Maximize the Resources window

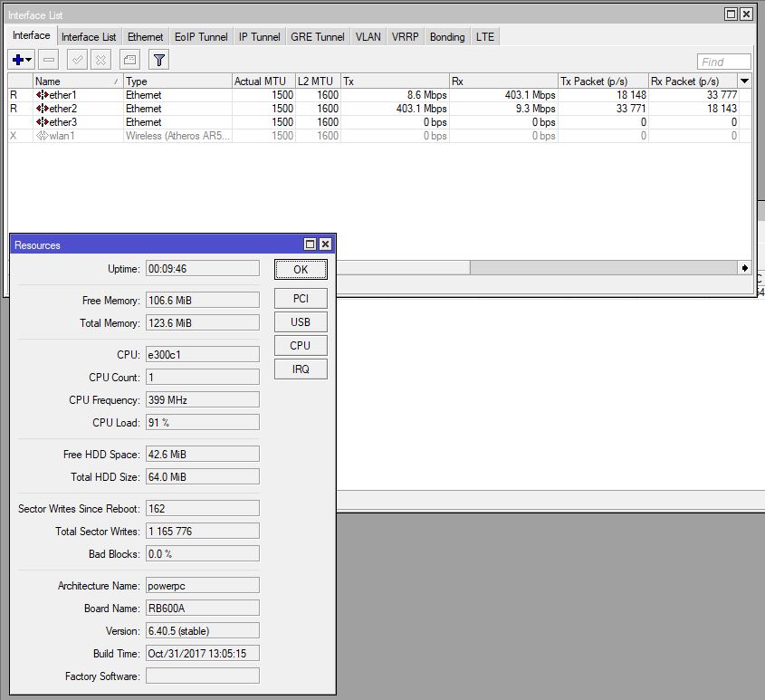coord(310,245)
